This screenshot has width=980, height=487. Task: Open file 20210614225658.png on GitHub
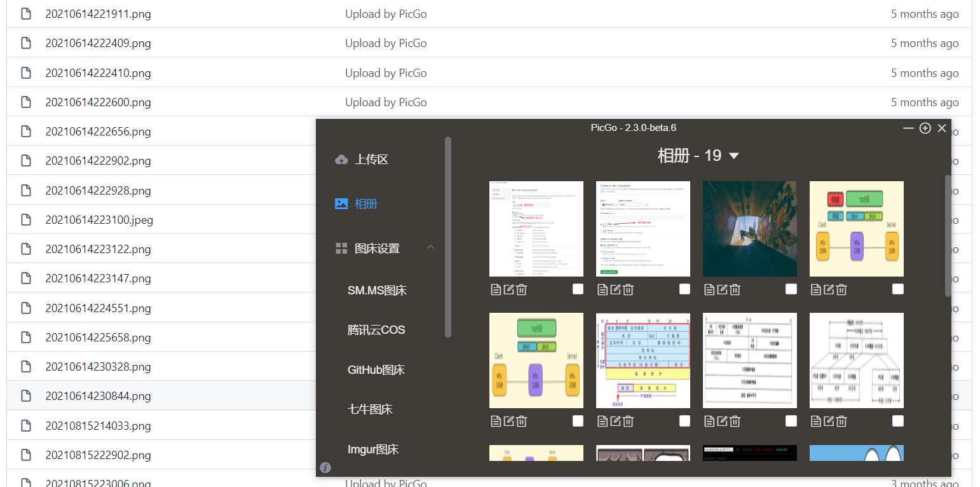[x=98, y=338]
